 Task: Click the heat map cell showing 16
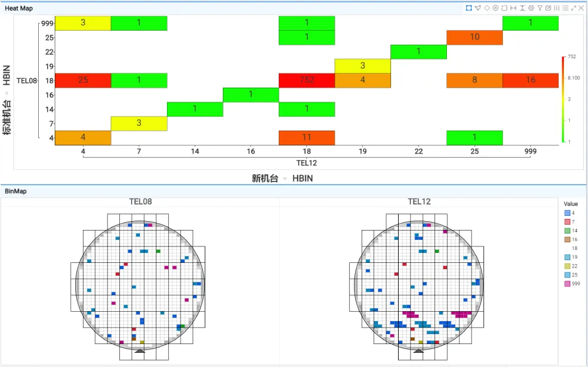[x=530, y=81]
